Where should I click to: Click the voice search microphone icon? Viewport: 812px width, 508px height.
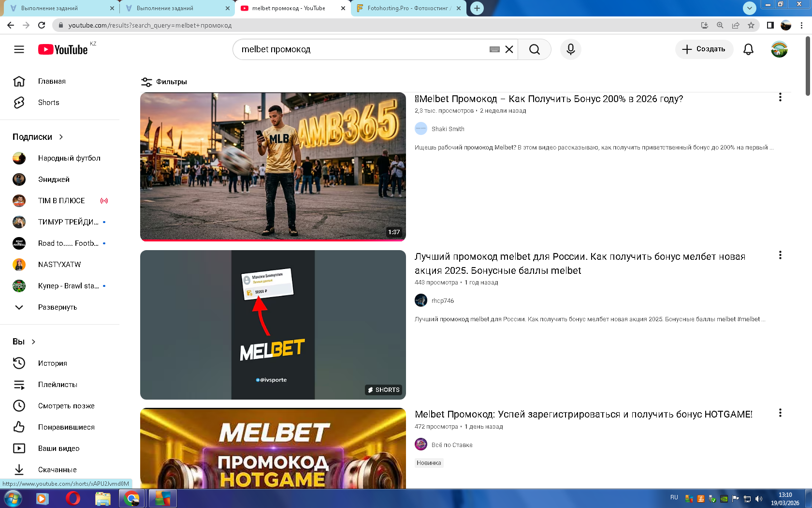pyautogui.click(x=570, y=49)
